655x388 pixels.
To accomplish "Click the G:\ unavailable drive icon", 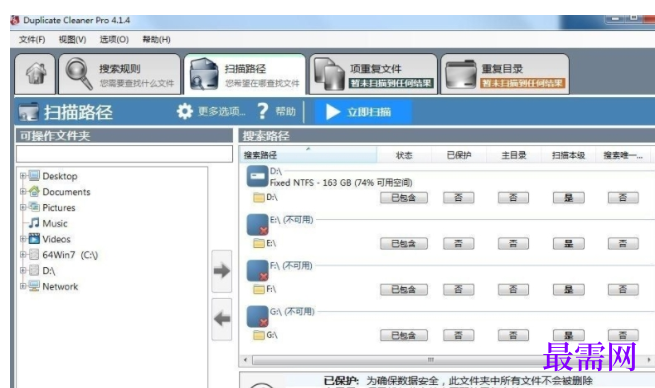I will click(x=257, y=316).
